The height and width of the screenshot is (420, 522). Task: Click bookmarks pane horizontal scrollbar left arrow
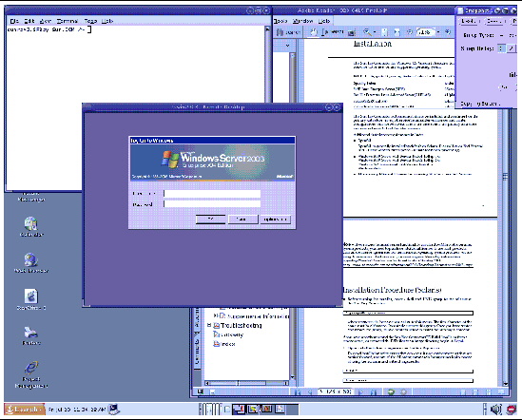point(207,383)
